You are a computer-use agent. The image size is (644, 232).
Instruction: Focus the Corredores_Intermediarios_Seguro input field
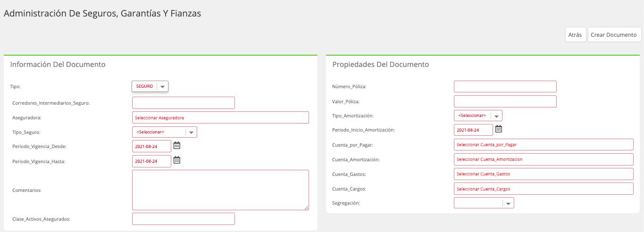point(184,103)
